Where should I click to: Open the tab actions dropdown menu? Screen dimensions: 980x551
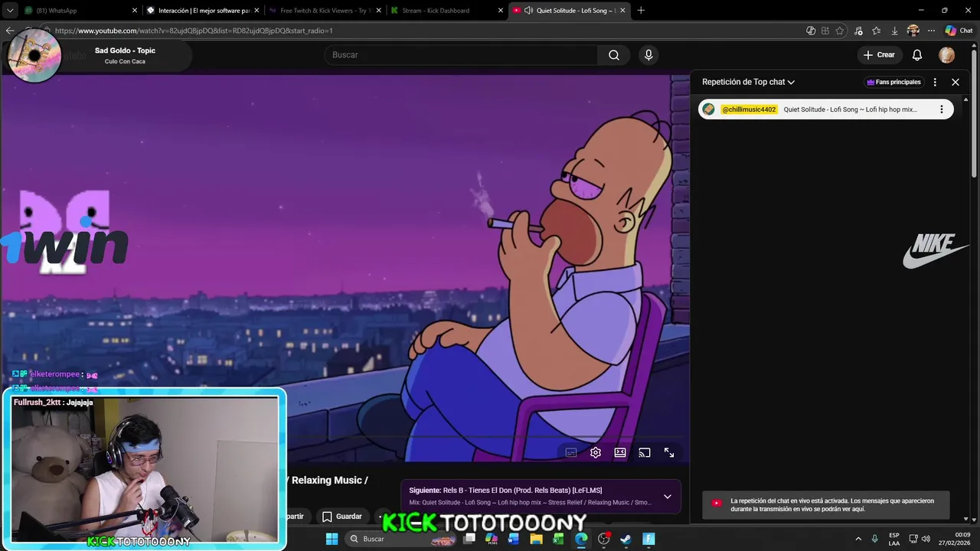coord(9,11)
